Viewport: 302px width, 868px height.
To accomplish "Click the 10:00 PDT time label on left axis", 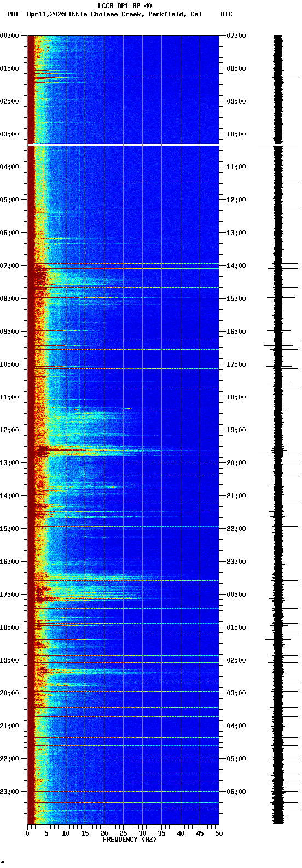I will click(9, 364).
